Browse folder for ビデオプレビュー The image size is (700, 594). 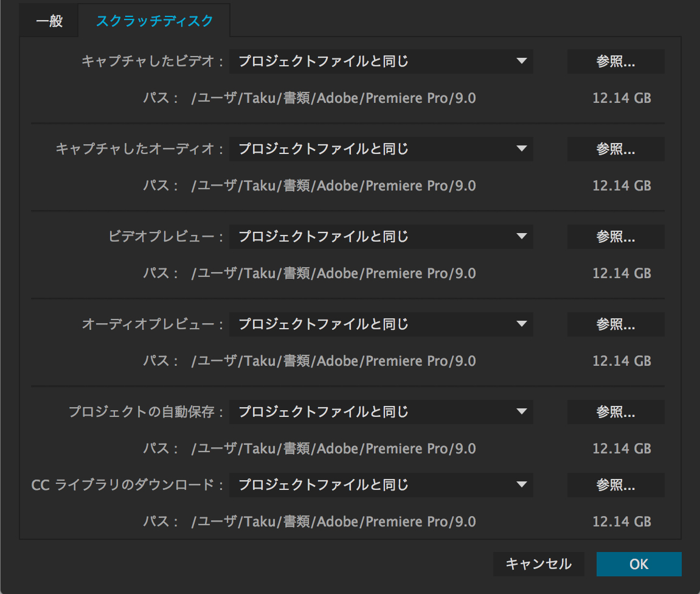pyautogui.click(x=615, y=236)
